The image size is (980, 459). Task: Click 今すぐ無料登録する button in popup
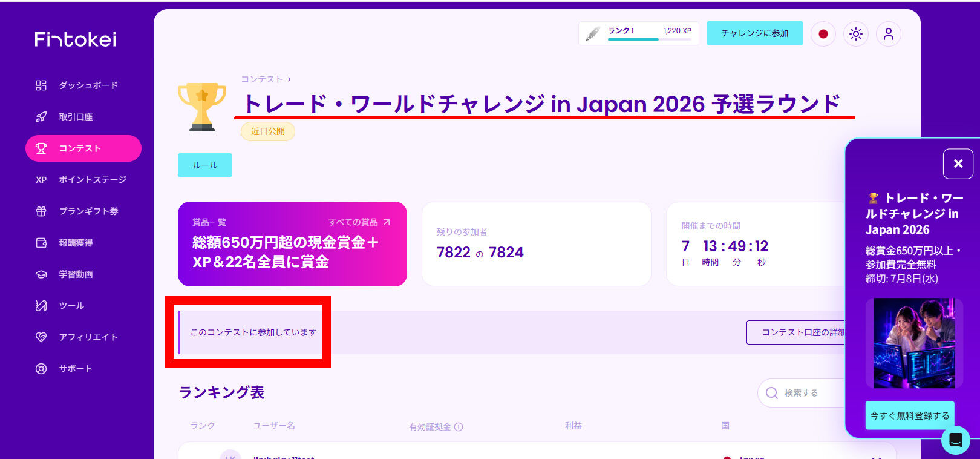910,415
